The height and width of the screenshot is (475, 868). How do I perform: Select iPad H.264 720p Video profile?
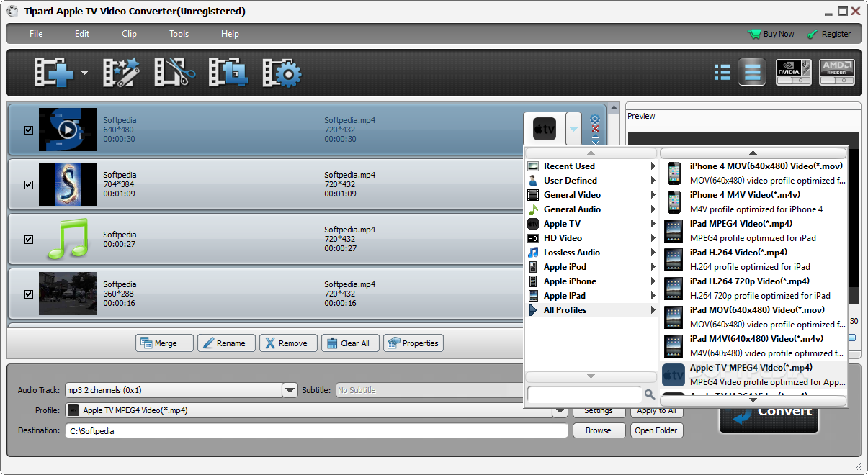pos(753,289)
